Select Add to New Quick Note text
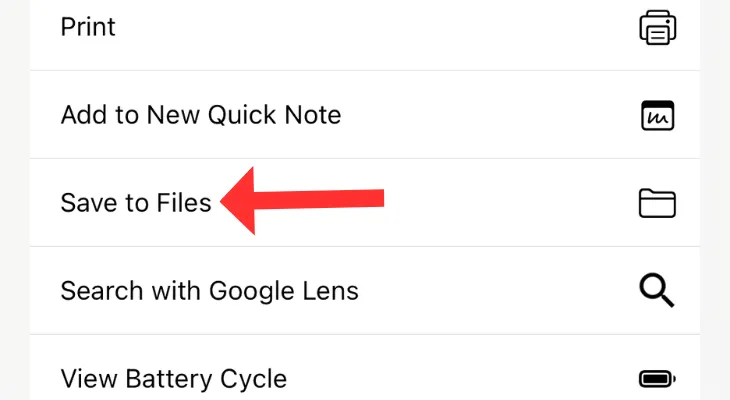Viewport: 730px width, 400px height. coord(201,115)
